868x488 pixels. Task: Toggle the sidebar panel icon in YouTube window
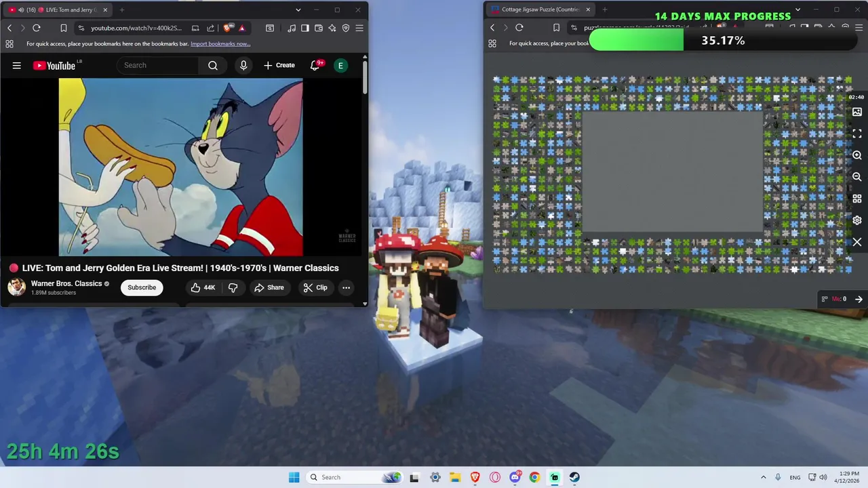click(x=305, y=28)
